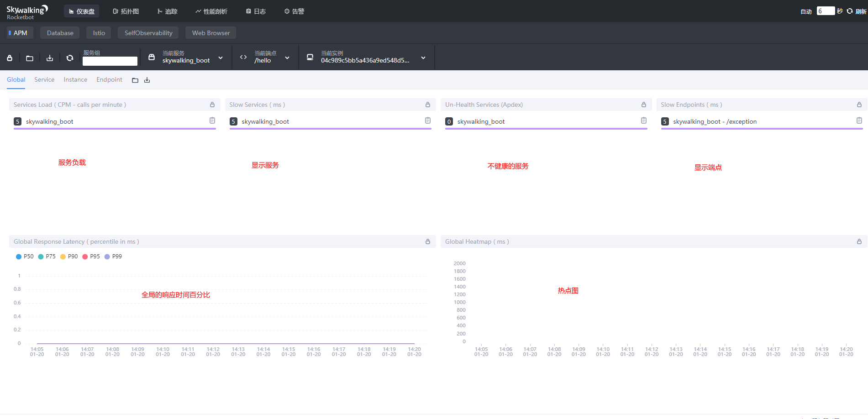Image resolution: width=868 pixels, height=419 pixels.
Task: Click the 当前实例 server icon
Action: [x=310, y=57]
